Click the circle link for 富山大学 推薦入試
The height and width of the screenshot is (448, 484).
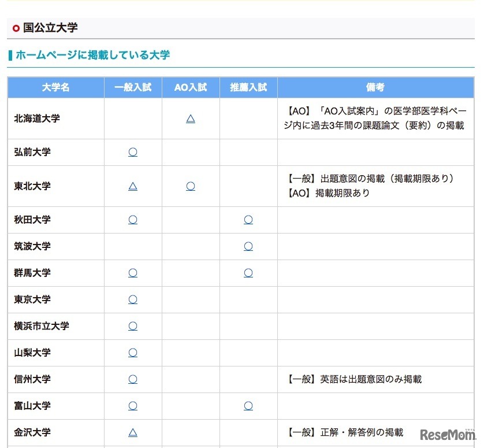[x=248, y=406]
